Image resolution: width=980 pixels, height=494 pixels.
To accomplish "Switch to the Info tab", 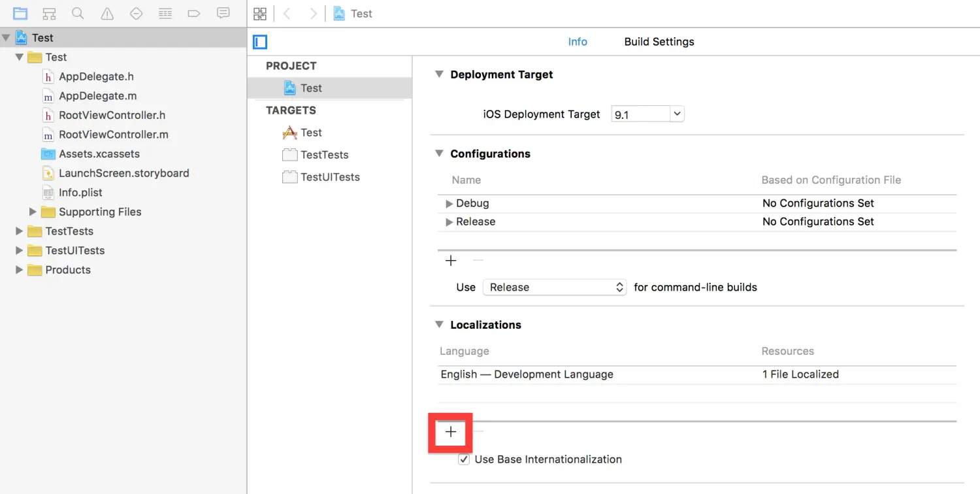I will point(578,42).
